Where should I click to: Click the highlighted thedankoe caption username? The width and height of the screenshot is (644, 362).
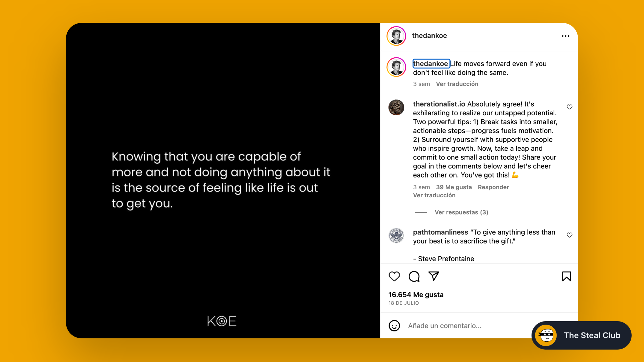pyautogui.click(x=431, y=64)
